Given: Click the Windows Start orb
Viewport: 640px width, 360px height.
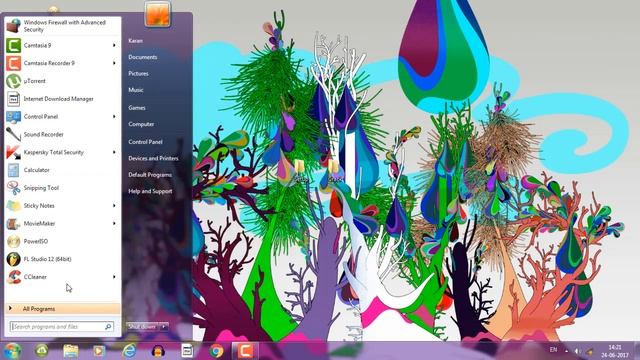Looking at the screenshot, I should 12,351.
